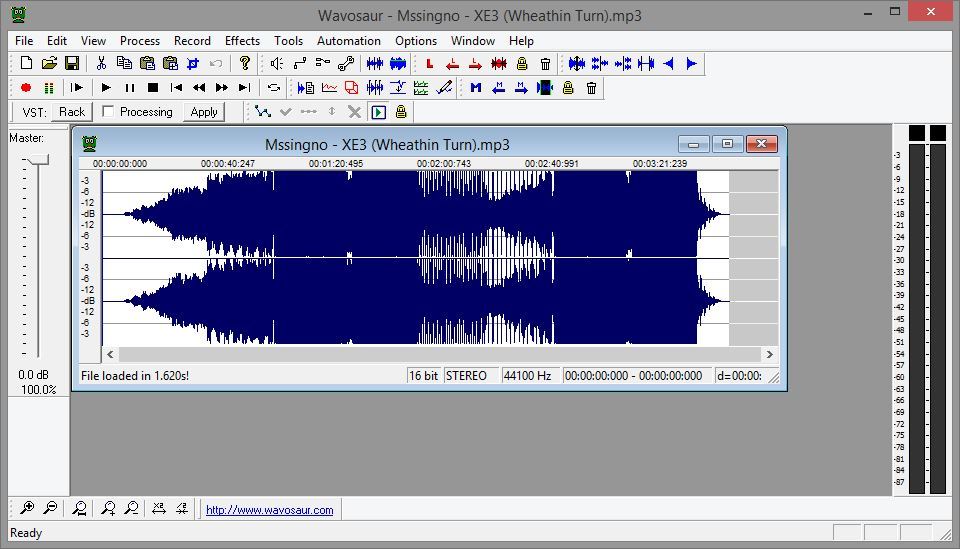Open the Record menu

click(192, 40)
